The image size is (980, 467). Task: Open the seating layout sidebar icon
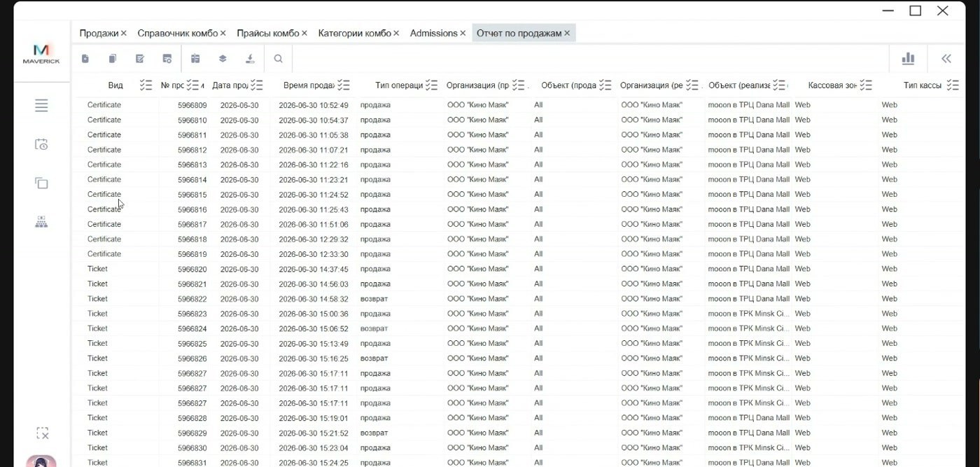click(x=41, y=222)
